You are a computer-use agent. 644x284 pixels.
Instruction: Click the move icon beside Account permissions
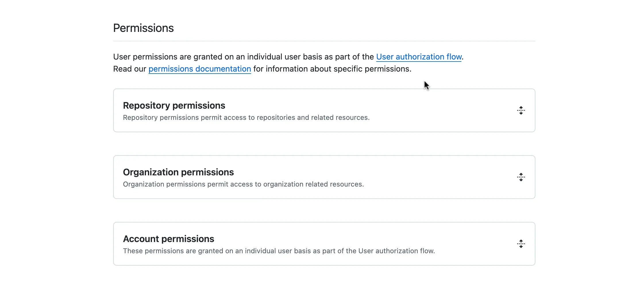click(521, 243)
